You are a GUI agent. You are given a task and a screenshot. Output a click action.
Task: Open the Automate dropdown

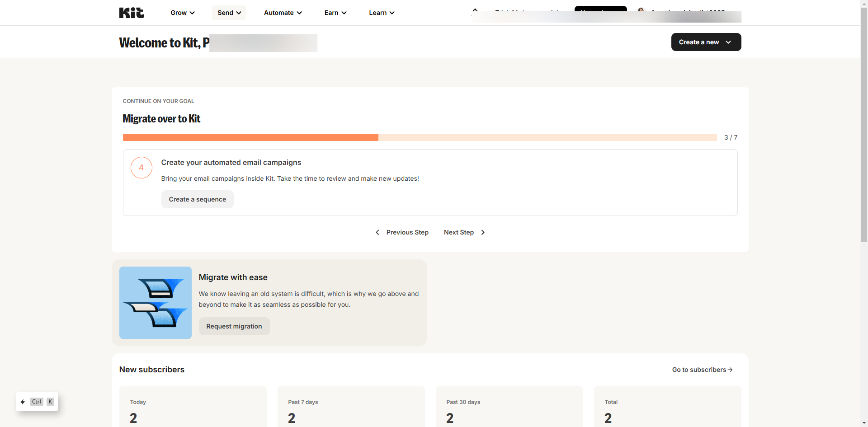[x=282, y=13]
